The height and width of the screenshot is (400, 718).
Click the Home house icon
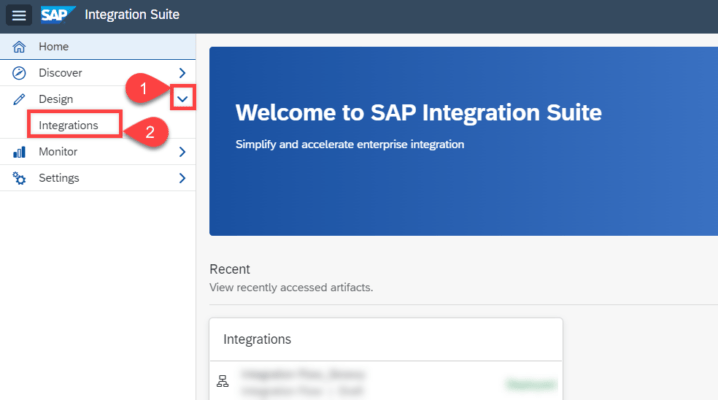18,47
